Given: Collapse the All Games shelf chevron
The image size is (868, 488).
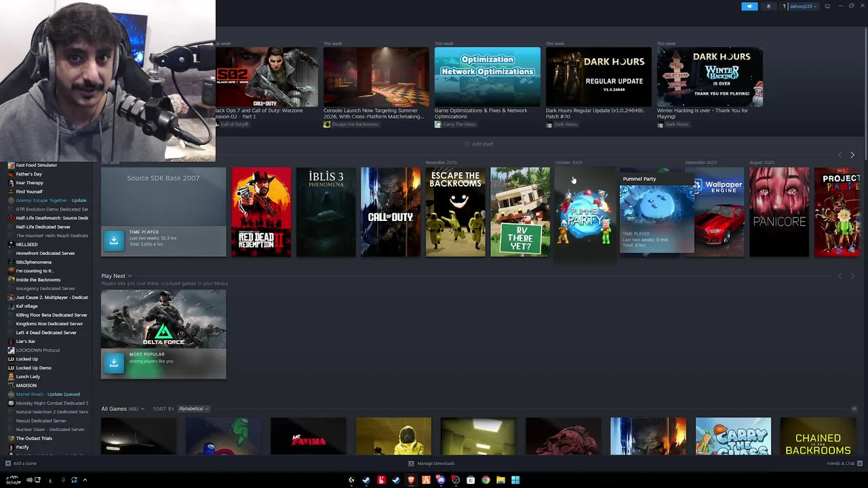Looking at the screenshot, I should coord(854,409).
